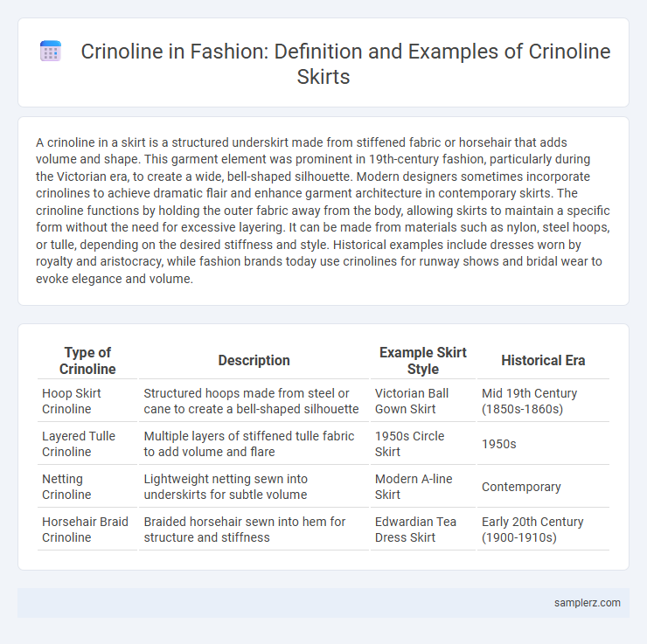This screenshot has width=647, height=644.
Task: Click the 'Early 20th Century (1900-1910s)' cell
Action: click(x=543, y=530)
